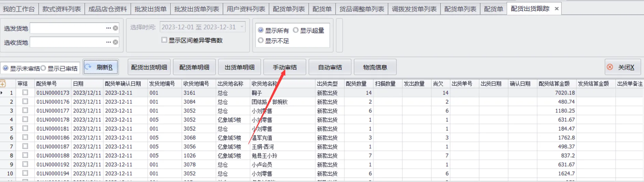Select 显示未审结 radio option
This screenshot has height=182, width=644.
point(5,68)
